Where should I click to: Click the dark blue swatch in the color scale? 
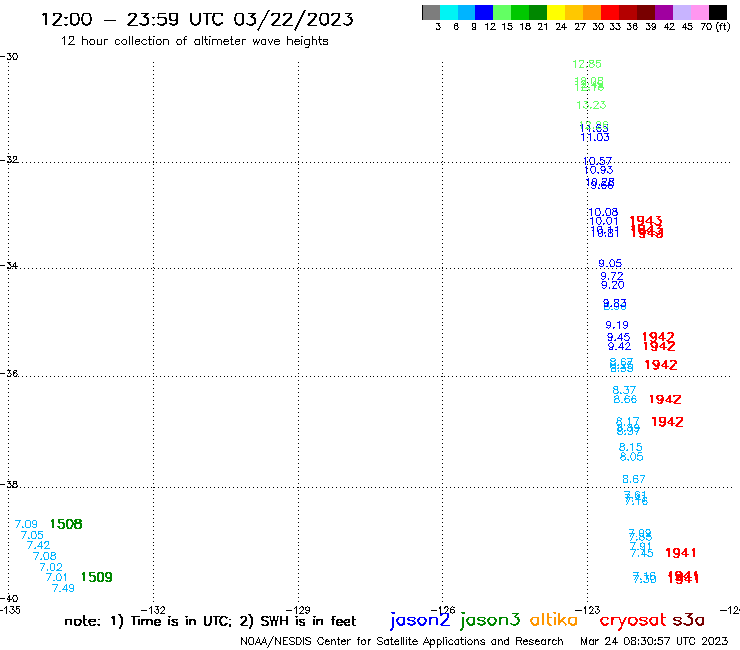[x=485, y=12]
